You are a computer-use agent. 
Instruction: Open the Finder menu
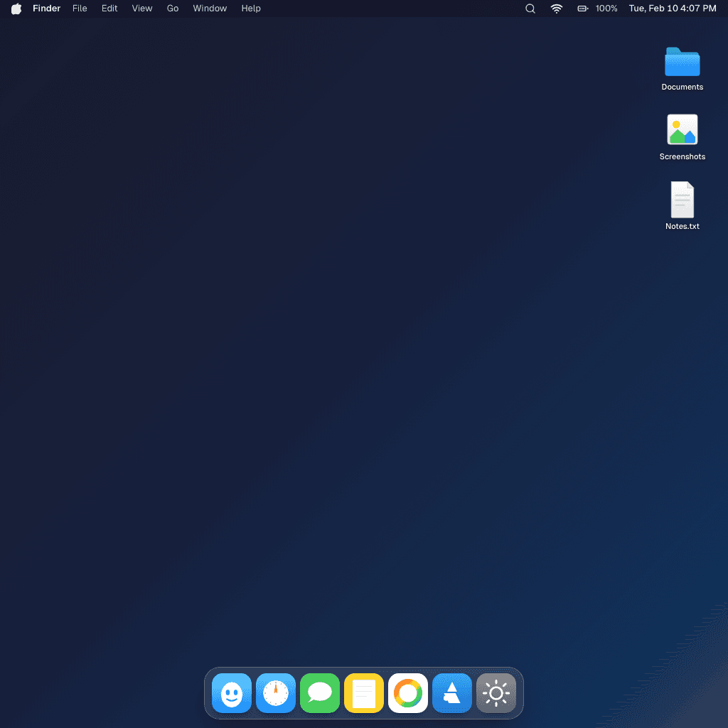click(x=46, y=9)
